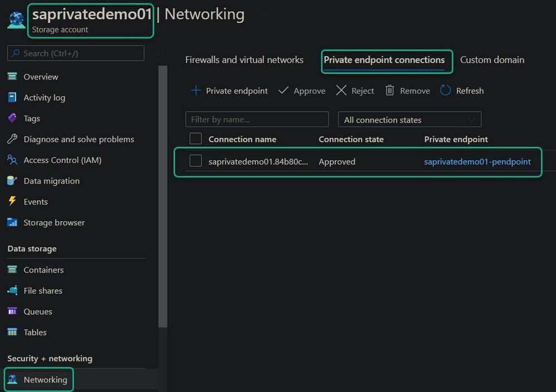Viewport: 556px width, 392px height.
Task: Click the File shares icon
Action: pyautogui.click(x=12, y=290)
